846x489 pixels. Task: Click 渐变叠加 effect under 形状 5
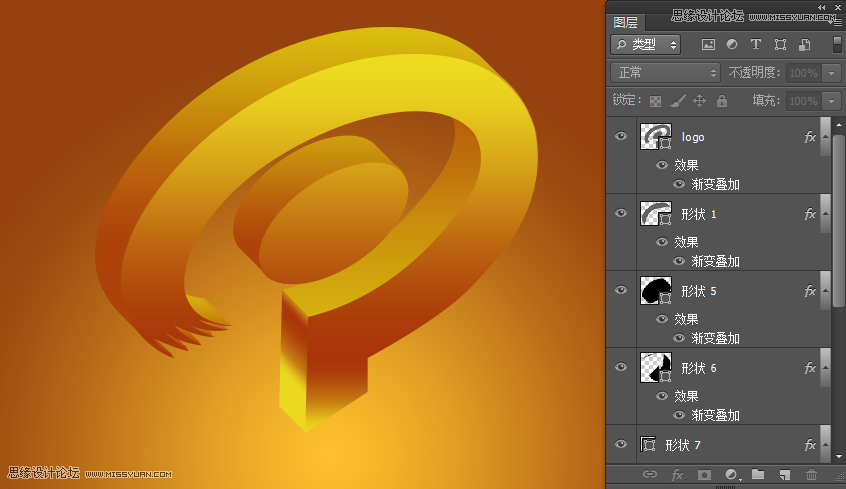(x=715, y=338)
